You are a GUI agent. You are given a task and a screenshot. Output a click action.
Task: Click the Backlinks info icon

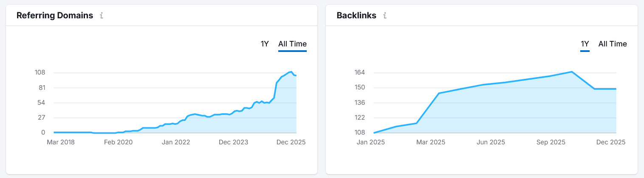click(x=385, y=16)
